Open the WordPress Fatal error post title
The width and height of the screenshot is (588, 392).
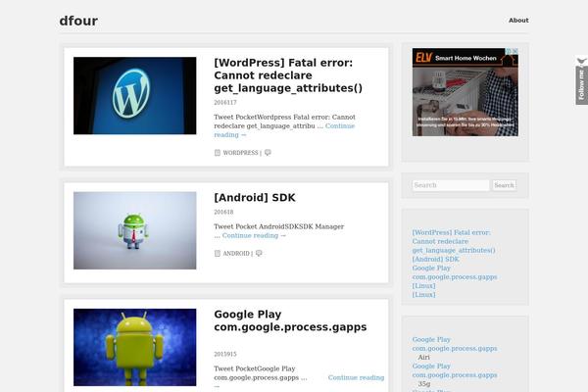288,75
